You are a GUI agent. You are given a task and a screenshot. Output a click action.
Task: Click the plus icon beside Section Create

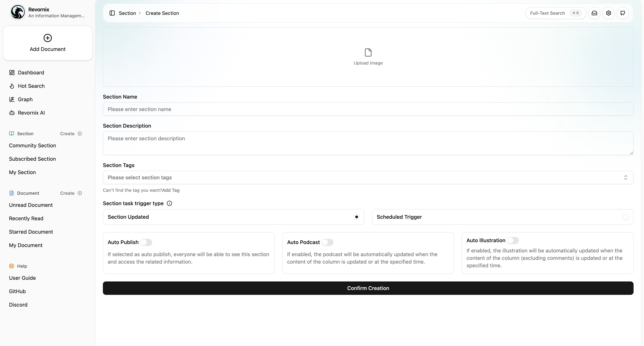point(80,134)
